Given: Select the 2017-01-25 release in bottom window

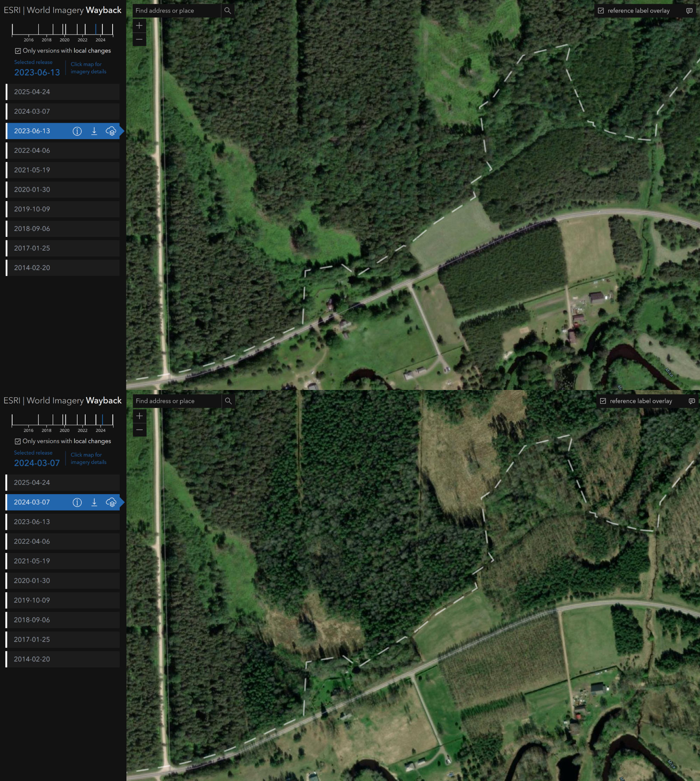Looking at the screenshot, I should [x=63, y=640].
